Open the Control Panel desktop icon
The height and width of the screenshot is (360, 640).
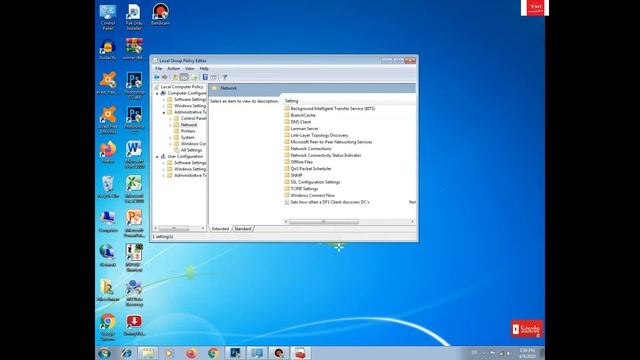(x=108, y=17)
